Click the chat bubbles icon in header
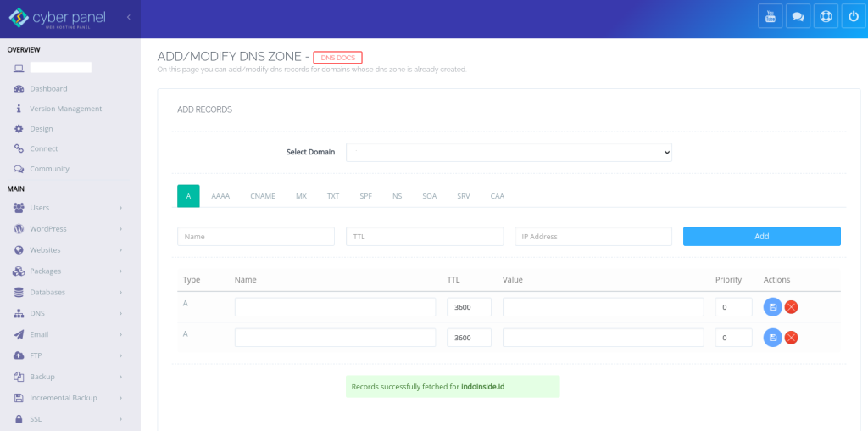The height and width of the screenshot is (431, 868). [797, 16]
